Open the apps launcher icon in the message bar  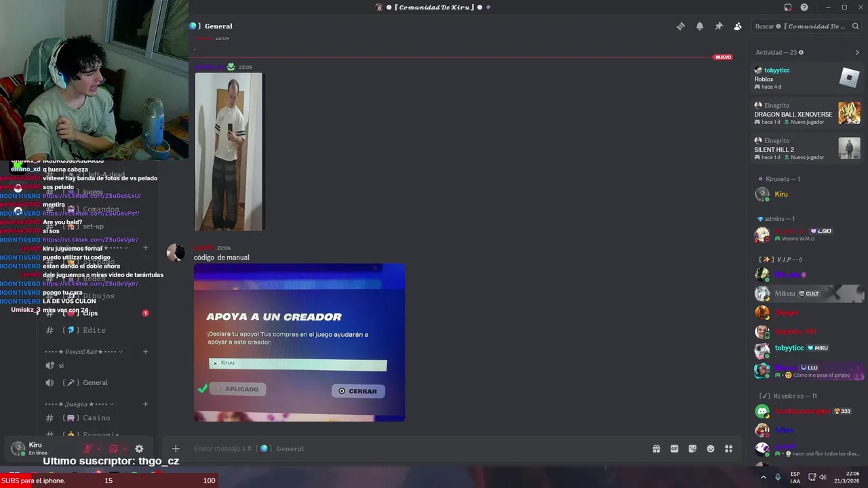click(729, 449)
